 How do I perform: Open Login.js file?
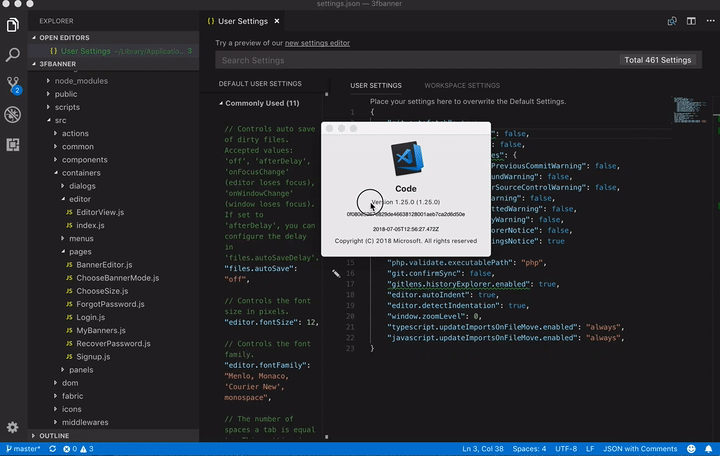[x=90, y=317]
